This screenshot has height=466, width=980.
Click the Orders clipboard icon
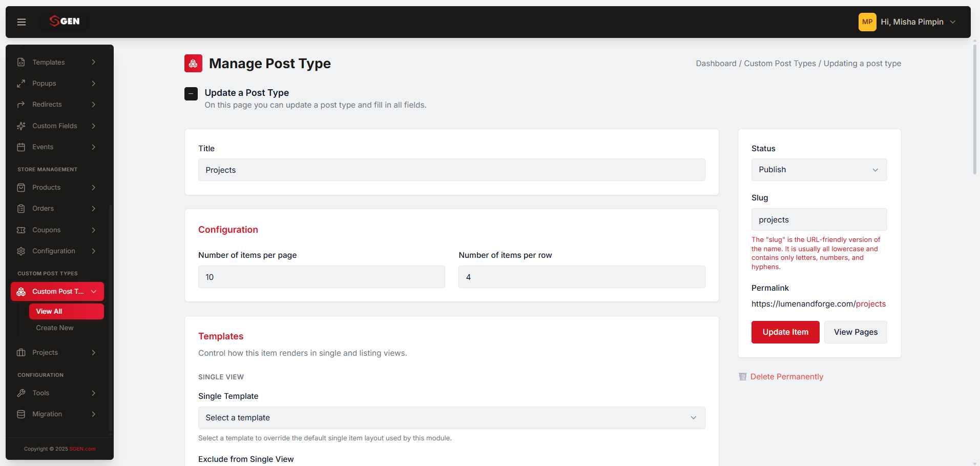(21, 209)
